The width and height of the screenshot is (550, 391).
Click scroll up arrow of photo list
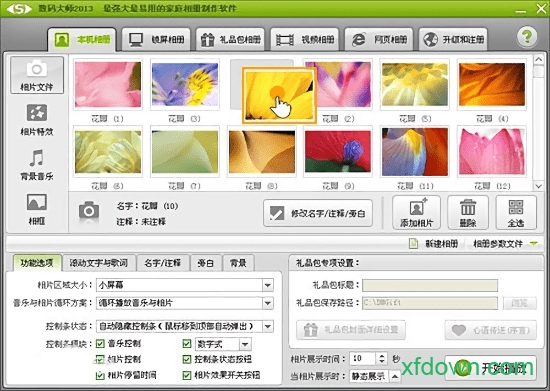[538, 60]
